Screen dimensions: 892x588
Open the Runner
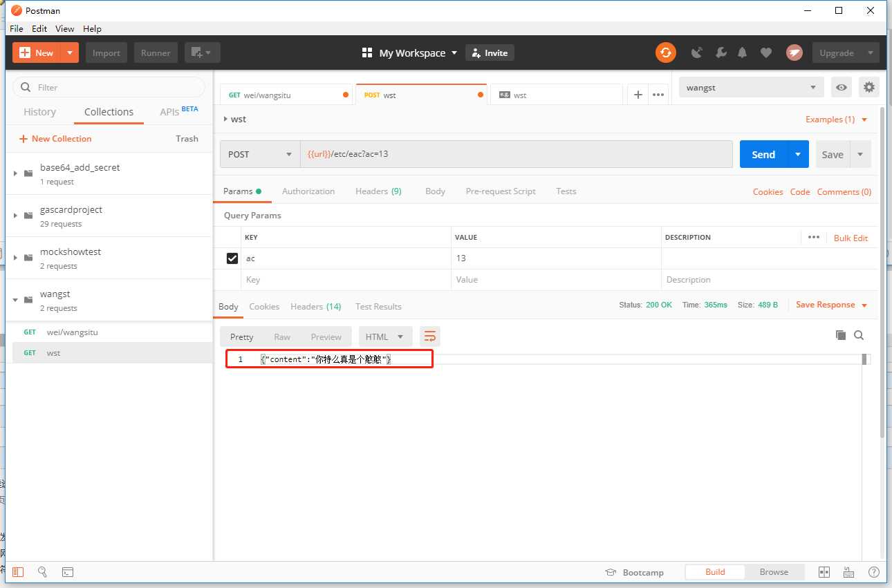coord(156,53)
